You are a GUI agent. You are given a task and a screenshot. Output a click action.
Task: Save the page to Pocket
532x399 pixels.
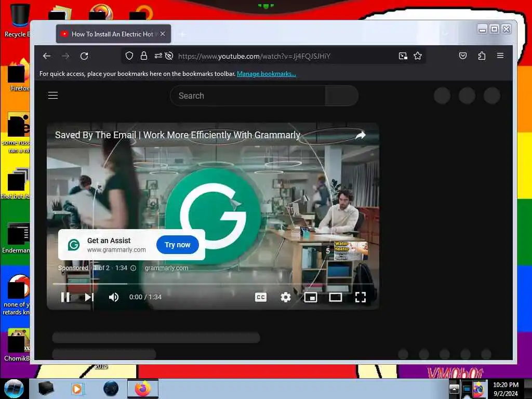pos(463,56)
